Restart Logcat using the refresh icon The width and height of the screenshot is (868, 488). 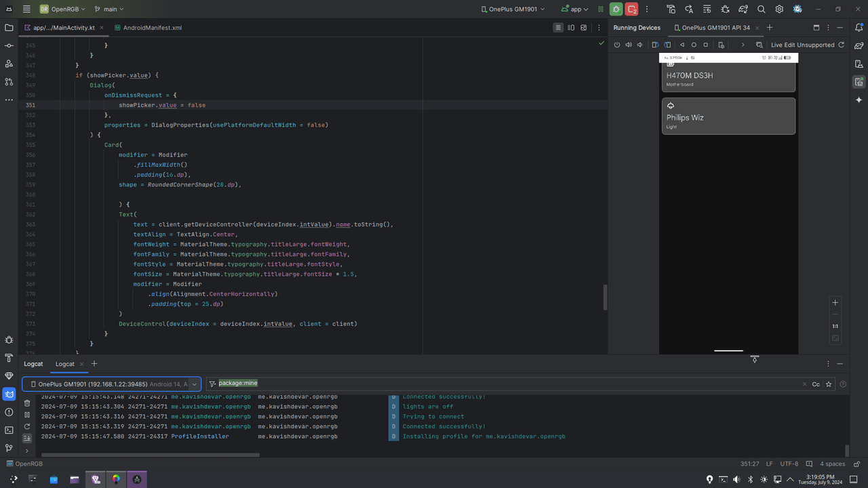pos(27,426)
